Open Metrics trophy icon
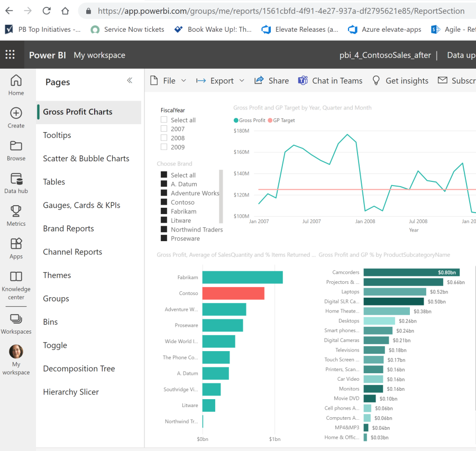This screenshot has width=476, height=451. [x=16, y=211]
